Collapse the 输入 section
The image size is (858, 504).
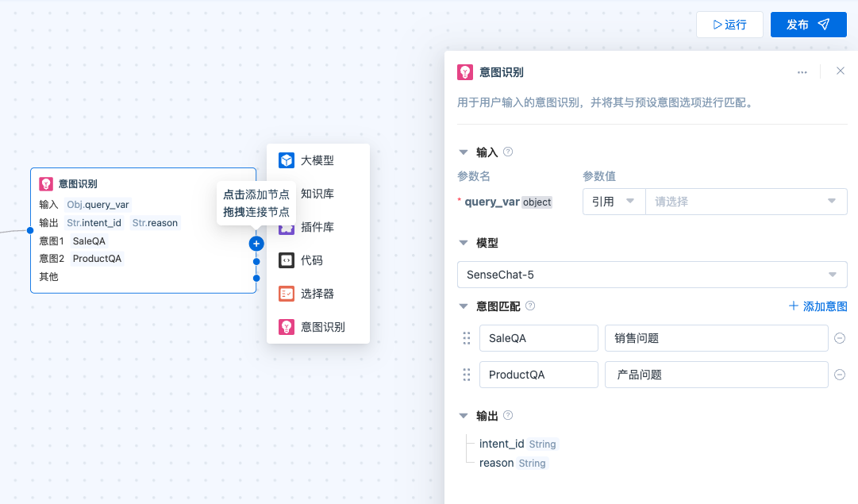[x=464, y=152]
